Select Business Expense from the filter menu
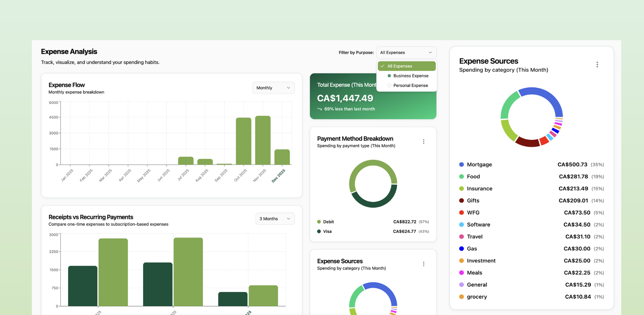This screenshot has width=644, height=315. tap(411, 76)
